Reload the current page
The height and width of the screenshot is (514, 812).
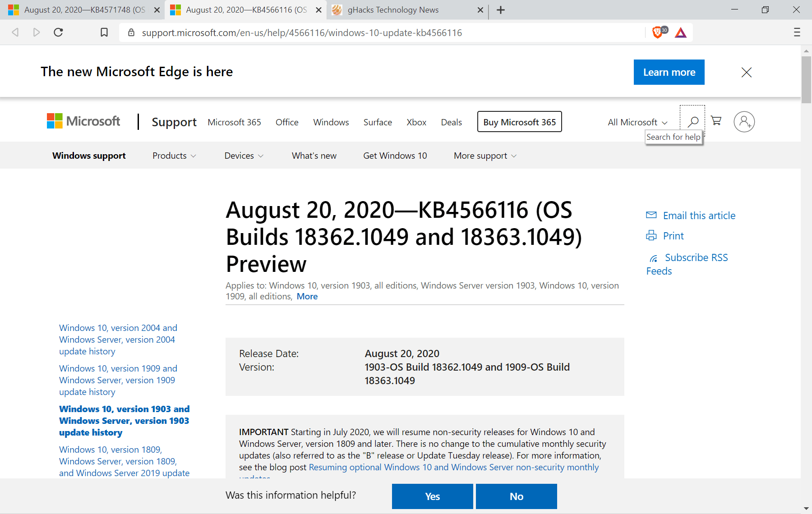tap(58, 32)
